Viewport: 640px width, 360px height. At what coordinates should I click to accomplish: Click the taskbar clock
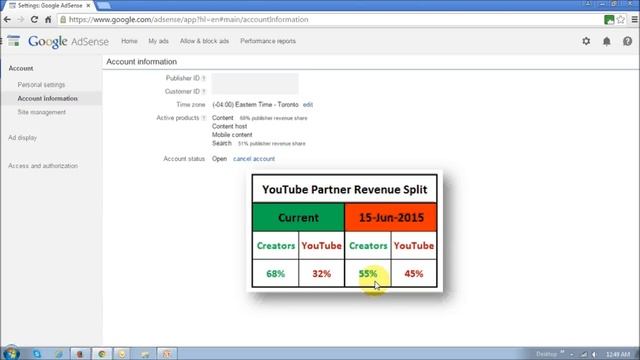(618, 354)
